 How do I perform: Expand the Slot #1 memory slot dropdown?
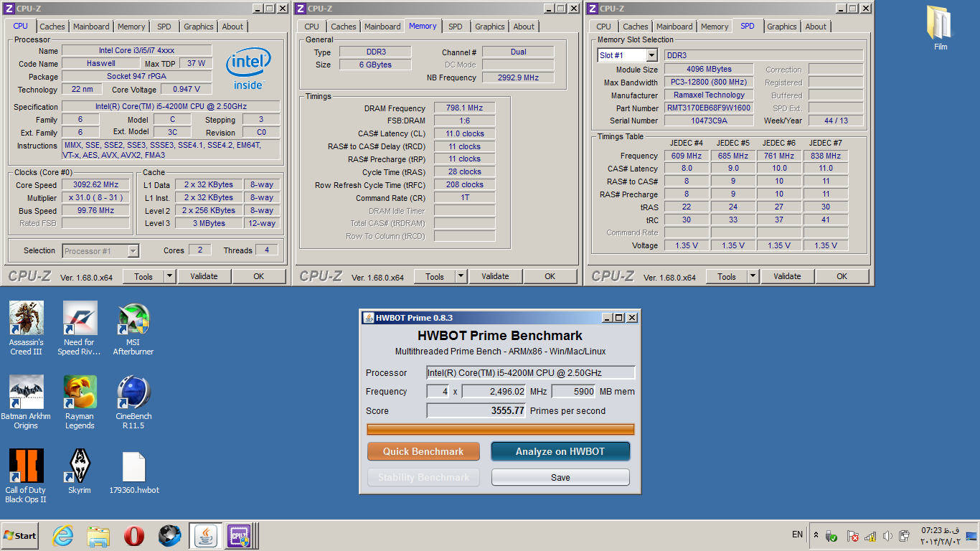[x=651, y=56]
